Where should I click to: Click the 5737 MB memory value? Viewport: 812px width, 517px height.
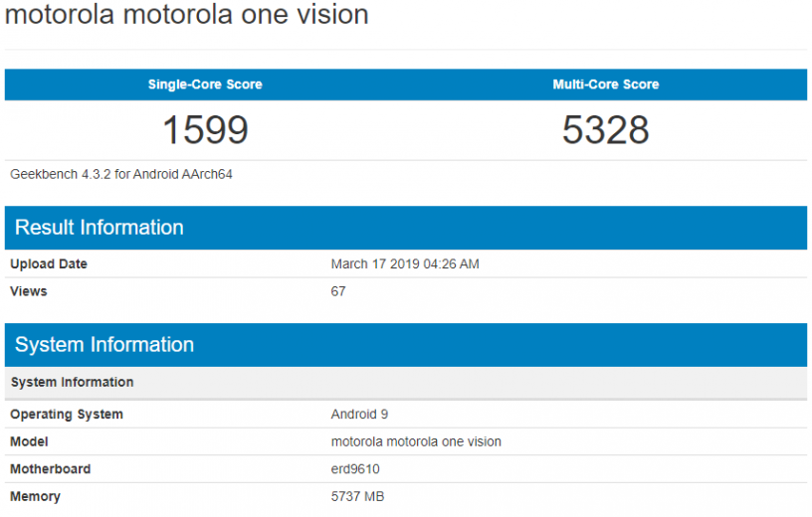pyautogui.click(x=357, y=496)
